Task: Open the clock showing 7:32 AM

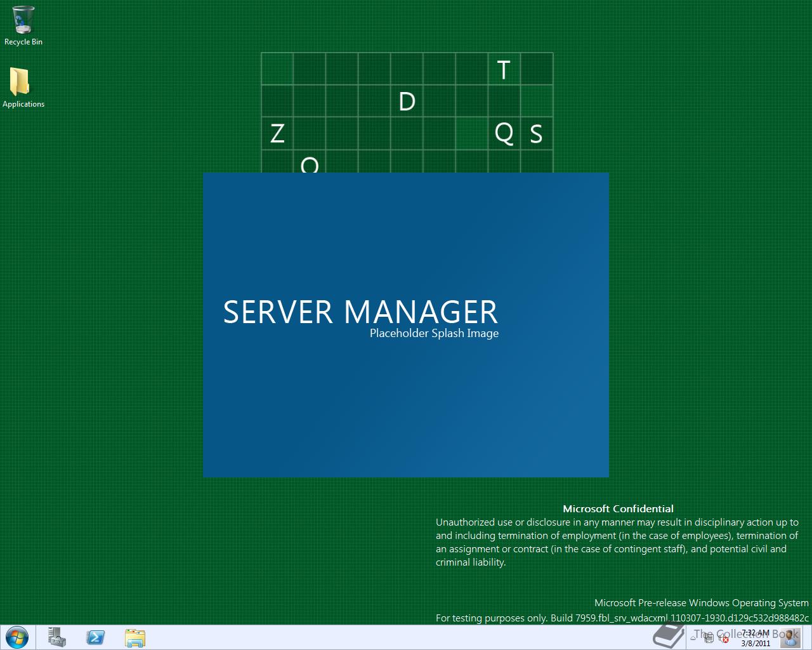Action: coord(756,638)
